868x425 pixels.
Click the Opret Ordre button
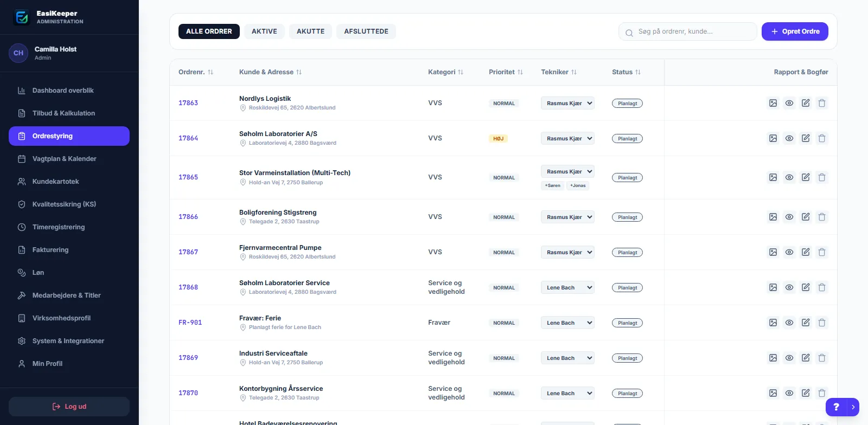coord(795,31)
